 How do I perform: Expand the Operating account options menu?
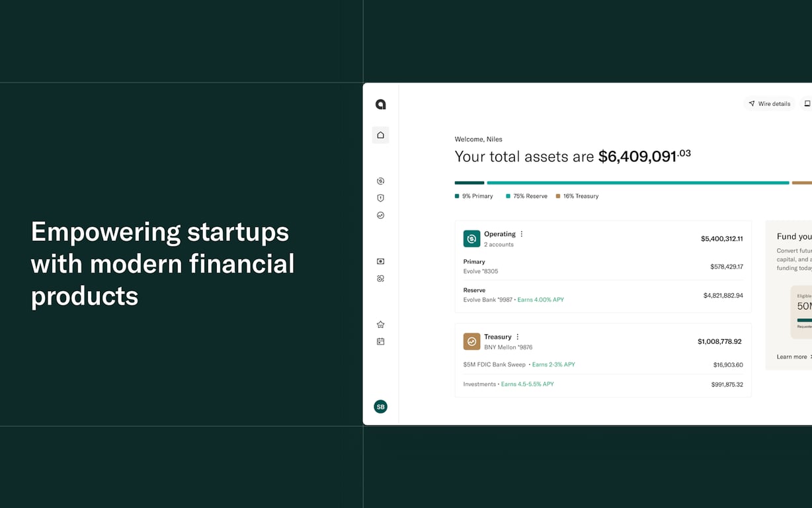click(522, 234)
